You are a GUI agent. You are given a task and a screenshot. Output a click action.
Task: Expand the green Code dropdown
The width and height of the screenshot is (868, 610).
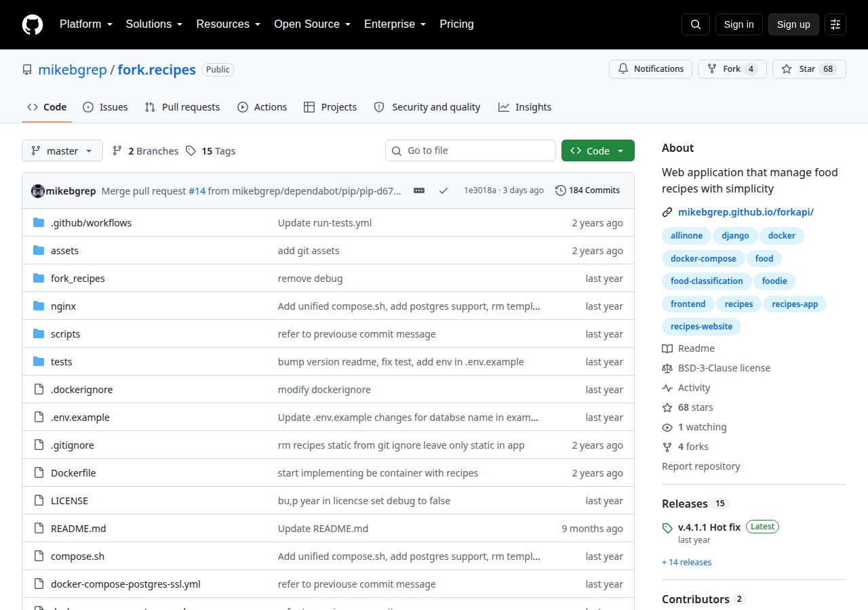tap(598, 150)
